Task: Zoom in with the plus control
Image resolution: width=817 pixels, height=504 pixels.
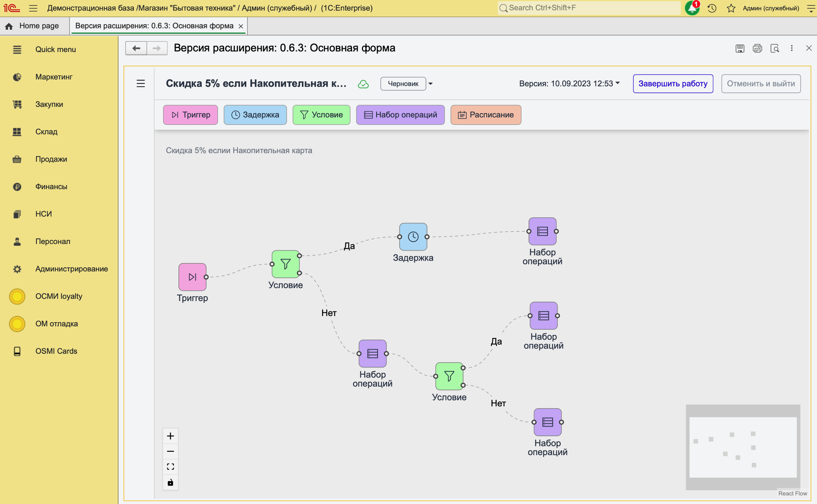Action: pyautogui.click(x=170, y=436)
